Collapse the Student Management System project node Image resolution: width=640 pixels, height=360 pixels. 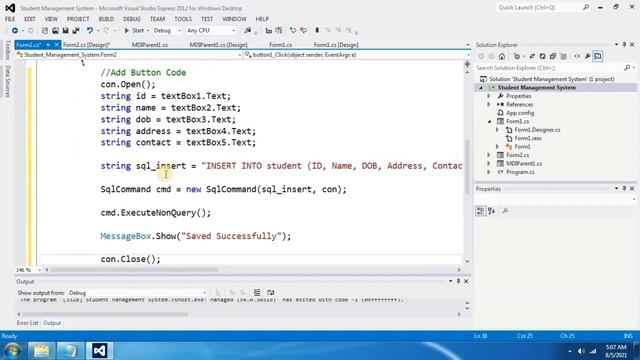click(x=481, y=88)
